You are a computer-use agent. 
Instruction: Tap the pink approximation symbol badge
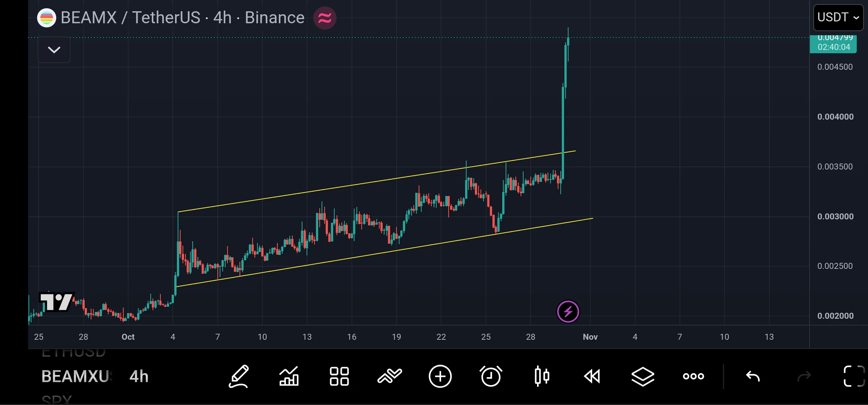click(325, 18)
